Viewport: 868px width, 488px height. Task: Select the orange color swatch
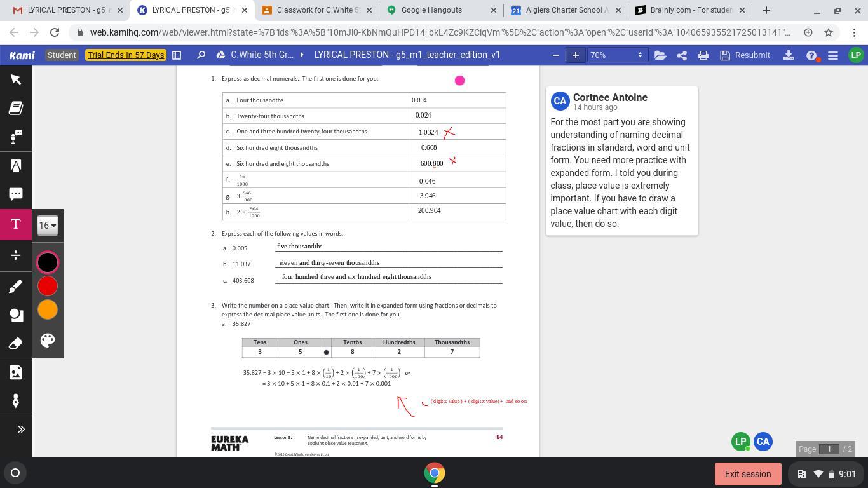[48, 309]
